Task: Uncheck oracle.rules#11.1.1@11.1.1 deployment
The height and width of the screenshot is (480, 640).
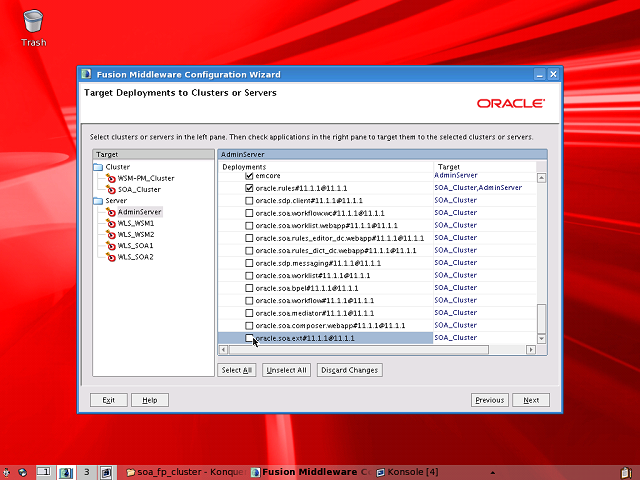Action: [x=249, y=188]
